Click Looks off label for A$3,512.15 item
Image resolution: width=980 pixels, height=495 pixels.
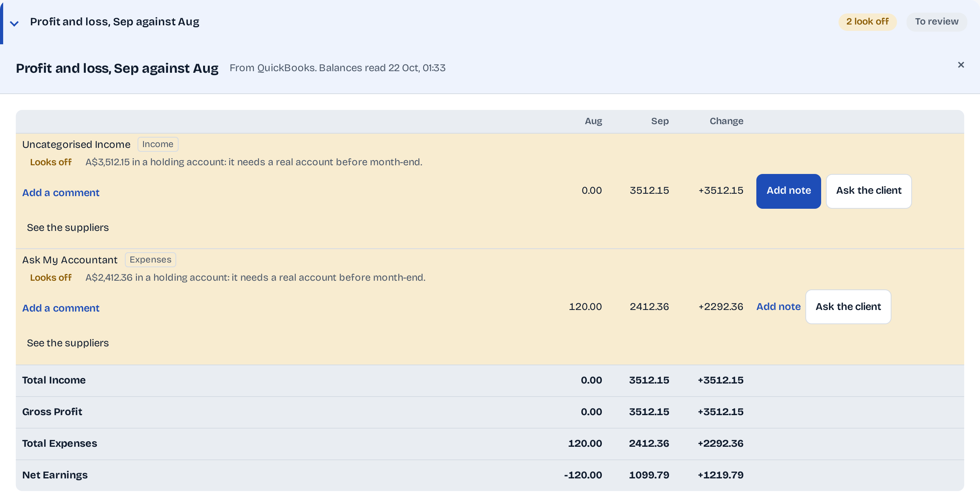(51, 162)
